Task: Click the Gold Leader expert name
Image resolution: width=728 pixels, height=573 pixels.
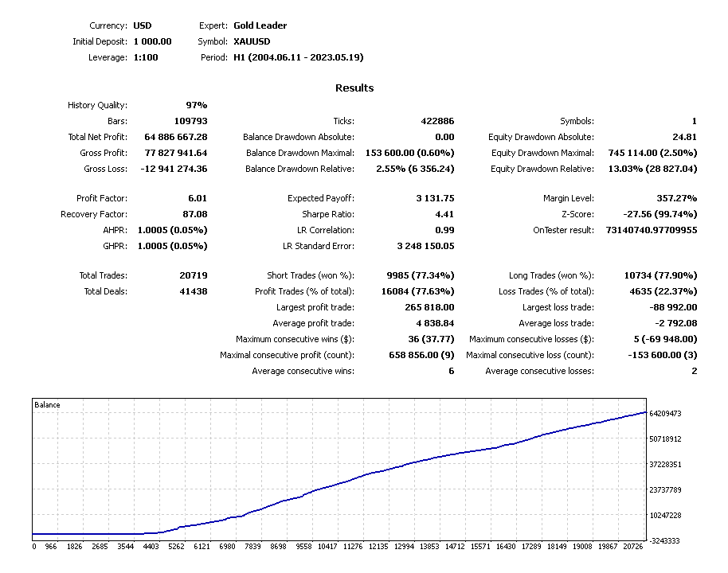Action: pos(260,25)
